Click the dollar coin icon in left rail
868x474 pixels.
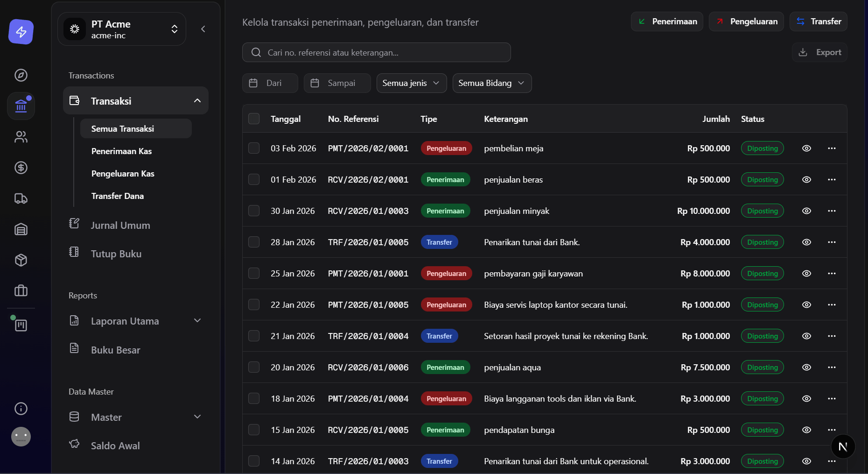[x=21, y=168]
